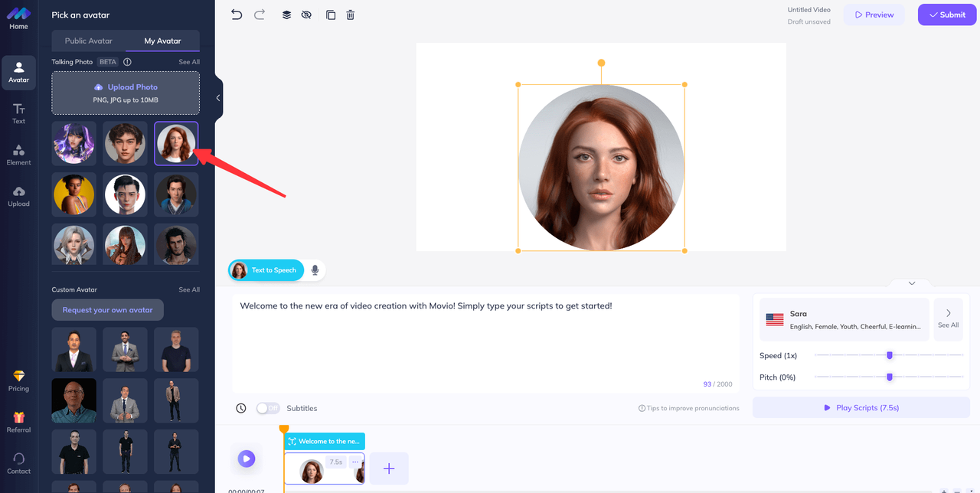980x493 pixels.
Task: Select Text to Speech mode
Action: coord(266,270)
